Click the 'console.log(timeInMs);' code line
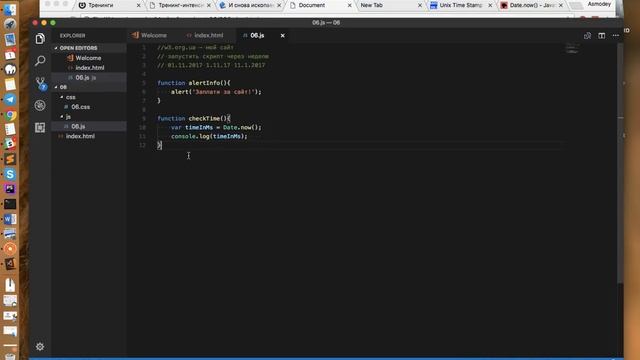This screenshot has height=360, width=640. point(209,136)
